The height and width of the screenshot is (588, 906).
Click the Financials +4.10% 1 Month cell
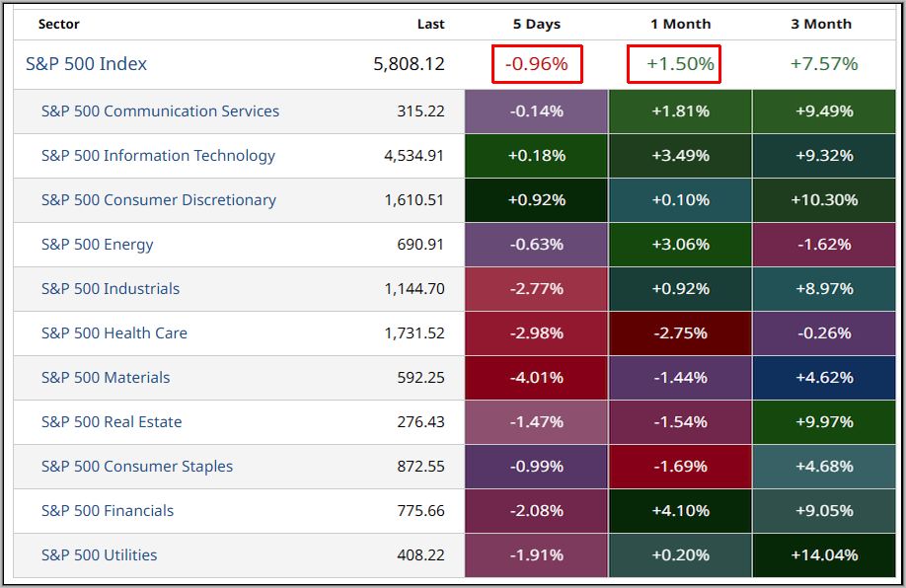point(680,511)
